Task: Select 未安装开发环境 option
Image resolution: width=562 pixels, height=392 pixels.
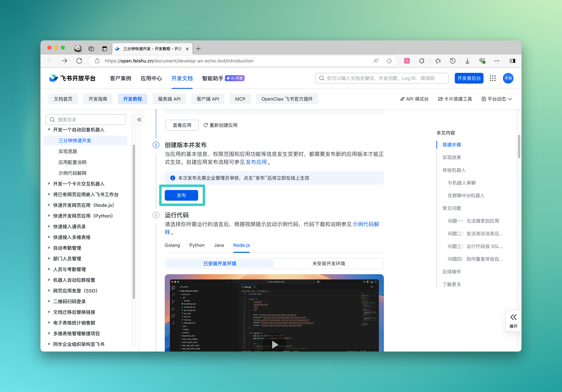Action: click(328, 264)
